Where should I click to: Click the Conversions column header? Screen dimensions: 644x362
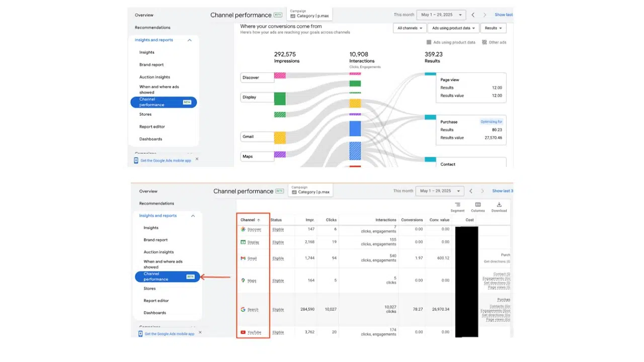(x=412, y=220)
